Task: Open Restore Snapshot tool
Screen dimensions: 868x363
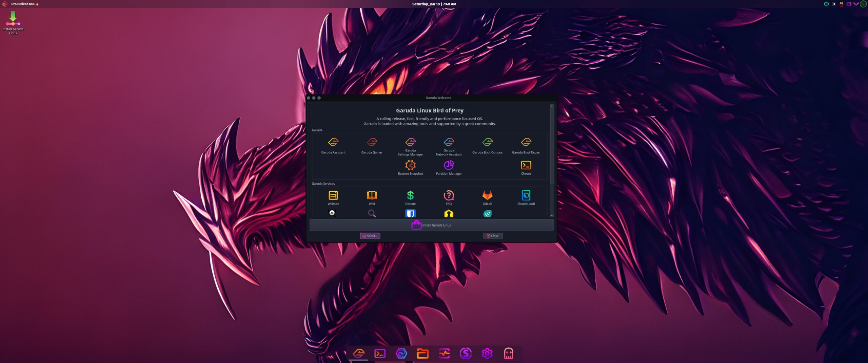Action: (x=410, y=168)
